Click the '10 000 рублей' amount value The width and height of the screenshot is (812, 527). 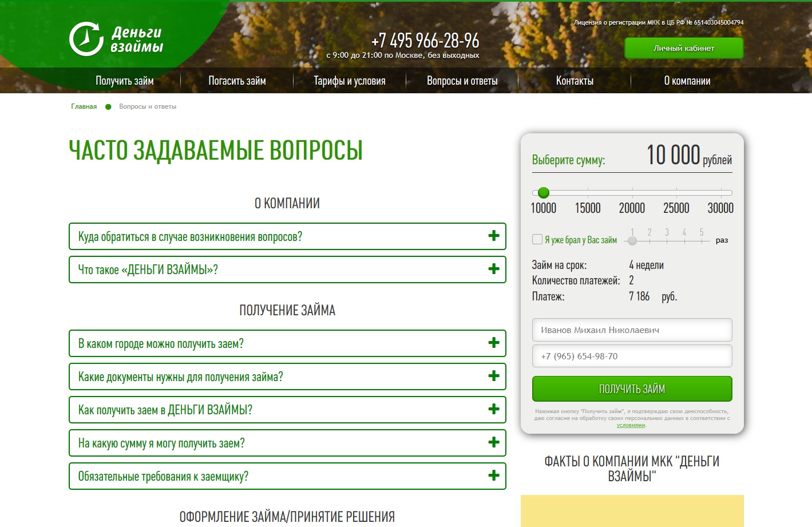(689, 155)
